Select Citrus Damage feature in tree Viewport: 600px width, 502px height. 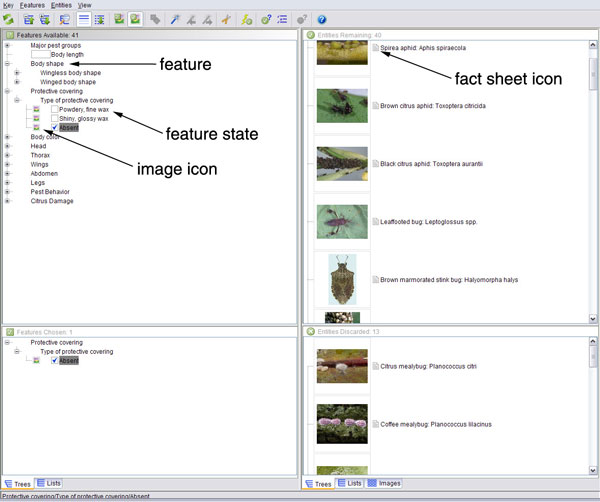click(x=52, y=201)
